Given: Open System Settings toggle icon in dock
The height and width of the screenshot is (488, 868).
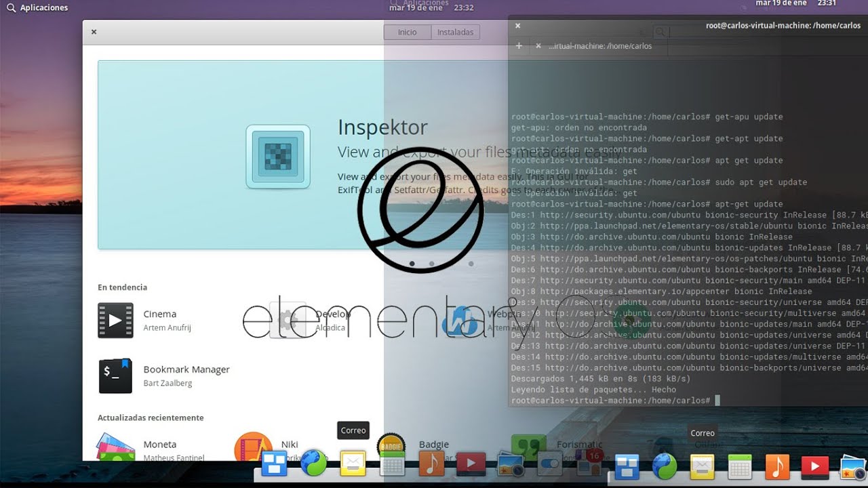Looking at the screenshot, I should (549, 464).
